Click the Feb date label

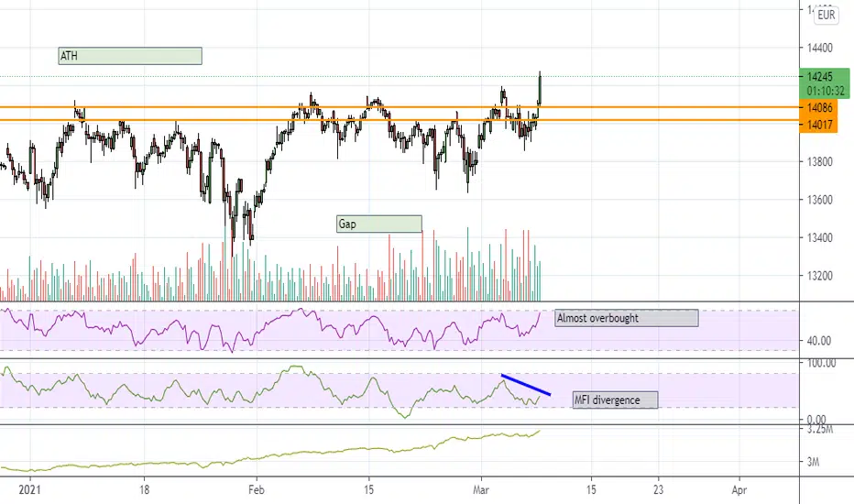(x=256, y=490)
